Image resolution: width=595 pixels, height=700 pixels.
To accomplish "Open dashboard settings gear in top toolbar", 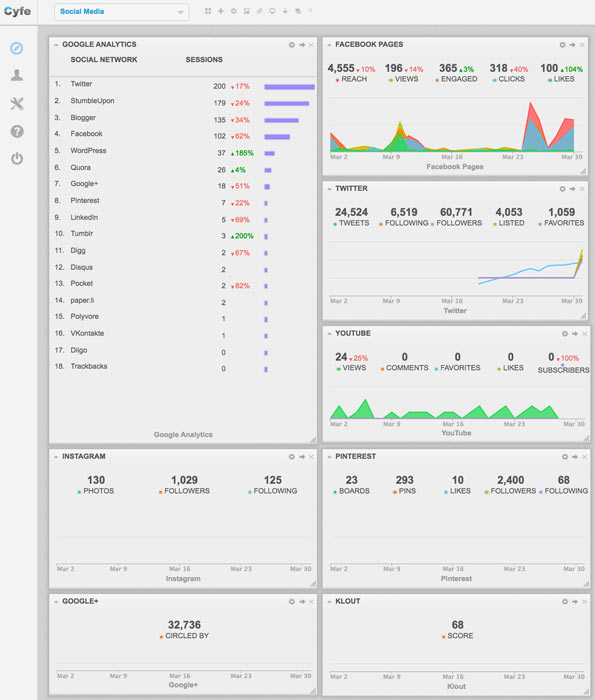I will coord(233,11).
